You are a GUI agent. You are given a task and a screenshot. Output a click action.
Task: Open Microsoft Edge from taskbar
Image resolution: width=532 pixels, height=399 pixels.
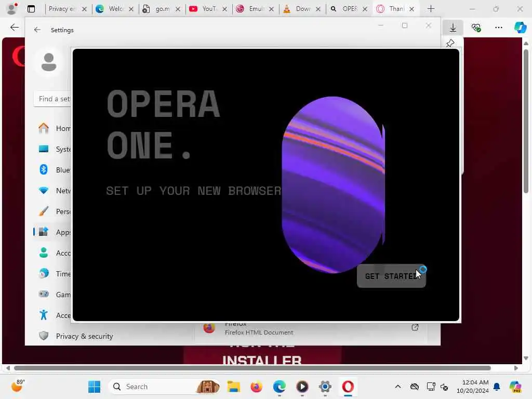[279, 387]
